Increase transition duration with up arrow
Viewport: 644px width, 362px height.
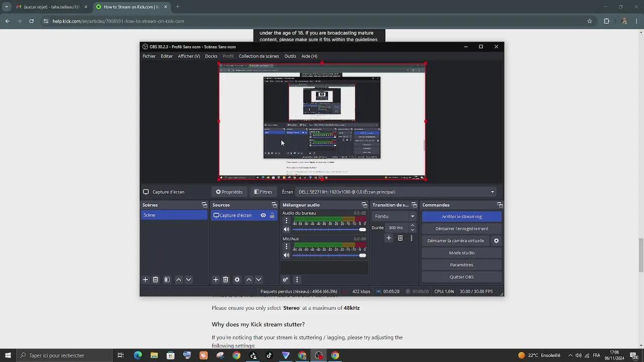click(x=413, y=225)
